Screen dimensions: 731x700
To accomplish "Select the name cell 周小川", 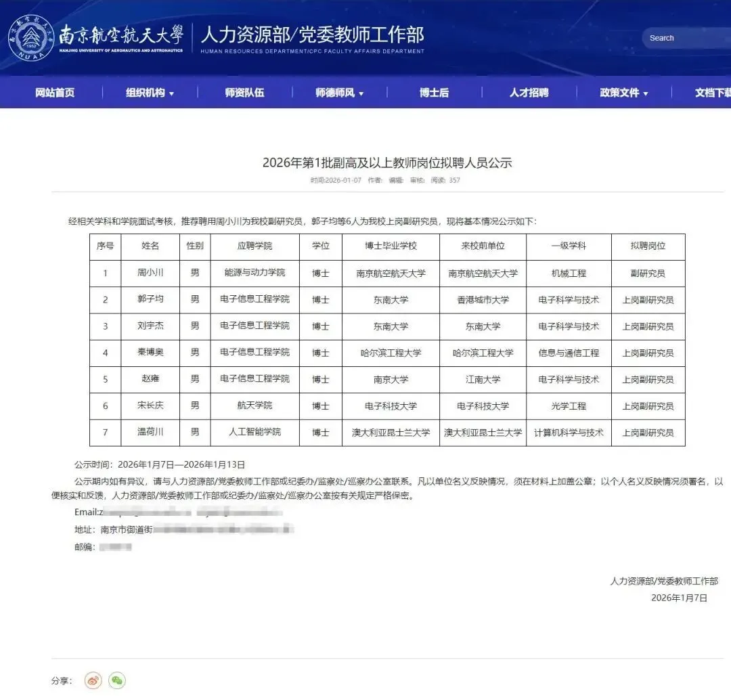I will tap(150, 272).
